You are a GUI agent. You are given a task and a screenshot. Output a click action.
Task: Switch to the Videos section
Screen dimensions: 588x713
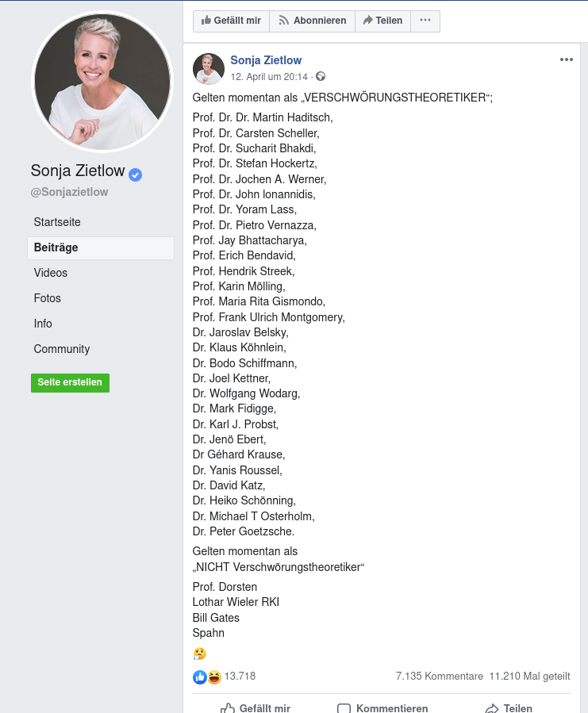coord(51,273)
